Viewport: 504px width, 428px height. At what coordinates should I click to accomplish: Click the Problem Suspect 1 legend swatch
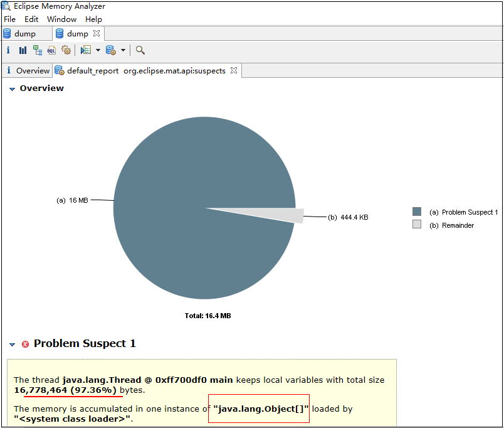point(417,212)
